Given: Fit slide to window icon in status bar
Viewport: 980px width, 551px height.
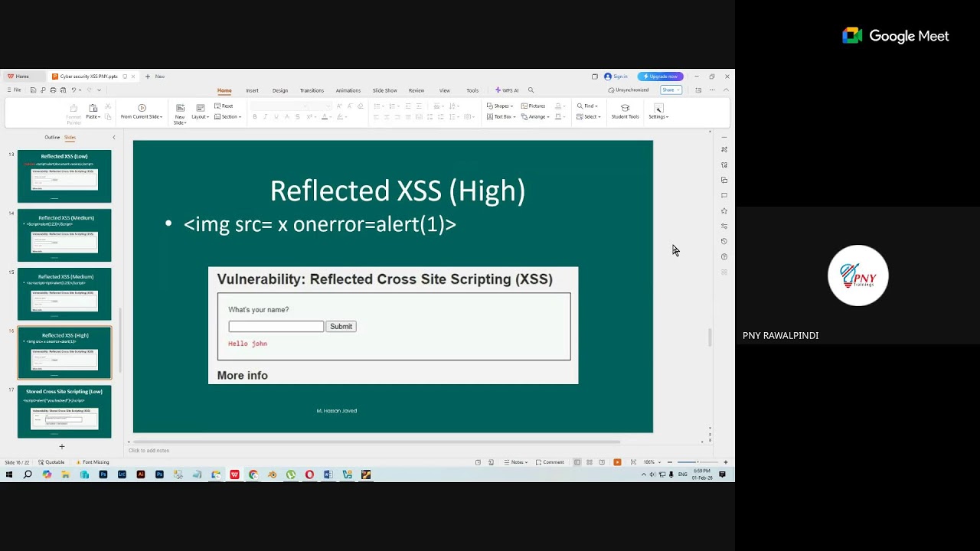Looking at the screenshot, I should tap(633, 462).
